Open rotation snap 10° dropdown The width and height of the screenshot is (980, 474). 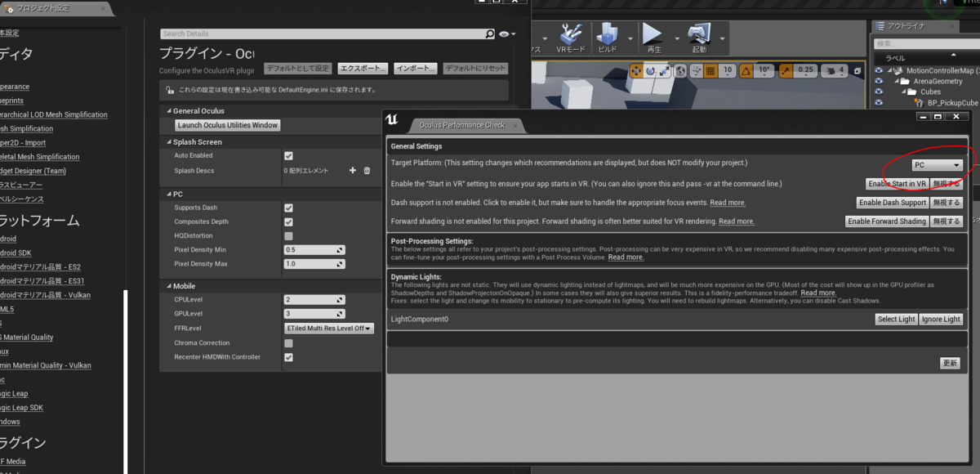(764, 70)
